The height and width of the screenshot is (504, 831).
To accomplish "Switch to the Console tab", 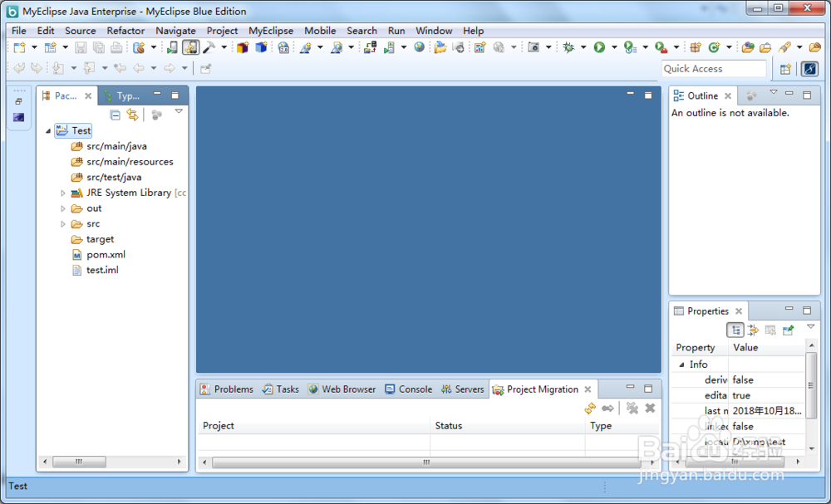I will click(409, 389).
